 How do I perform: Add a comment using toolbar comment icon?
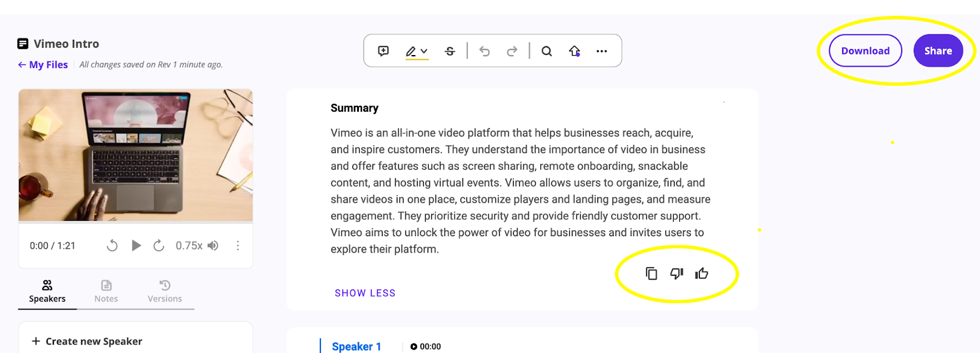(383, 51)
